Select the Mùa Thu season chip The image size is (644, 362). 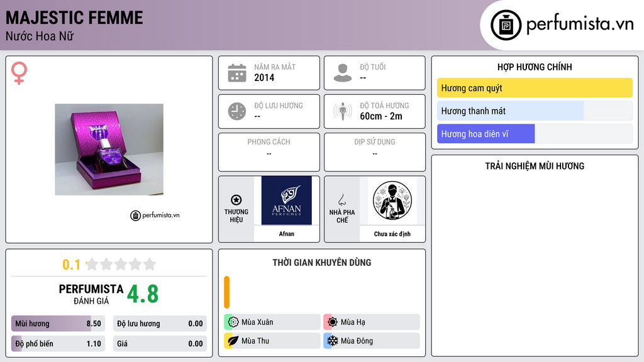[272, 341]
